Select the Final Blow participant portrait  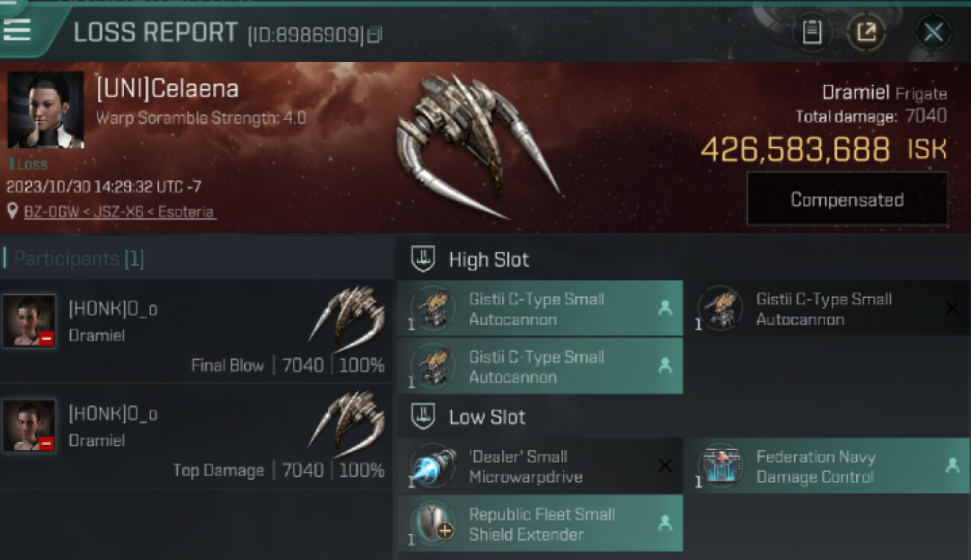tap(28, 321)
